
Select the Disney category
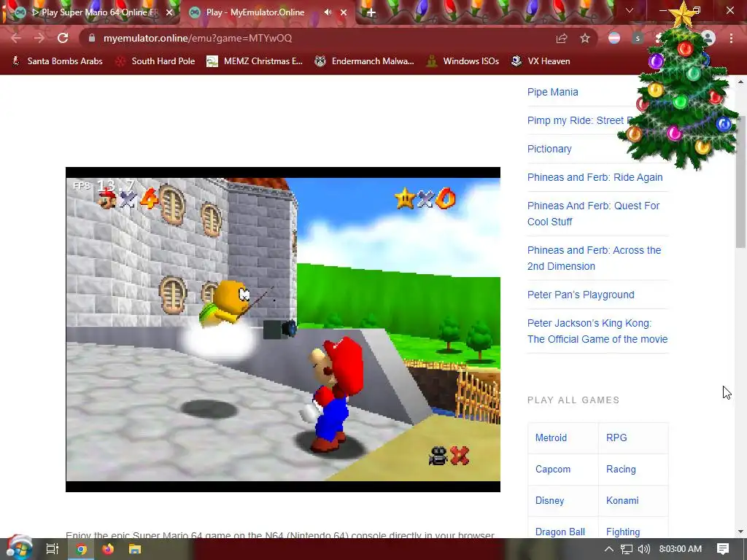[x=549, y=500]
